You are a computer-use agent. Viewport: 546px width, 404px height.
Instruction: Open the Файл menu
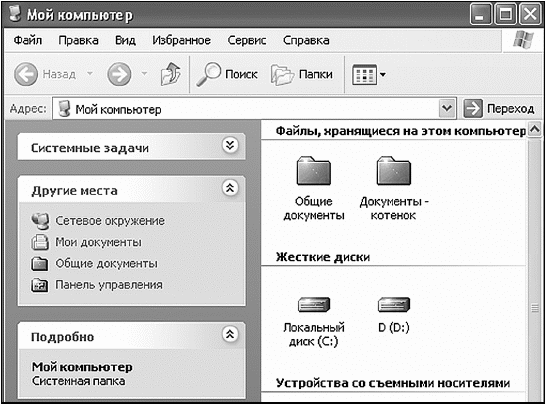28,40
